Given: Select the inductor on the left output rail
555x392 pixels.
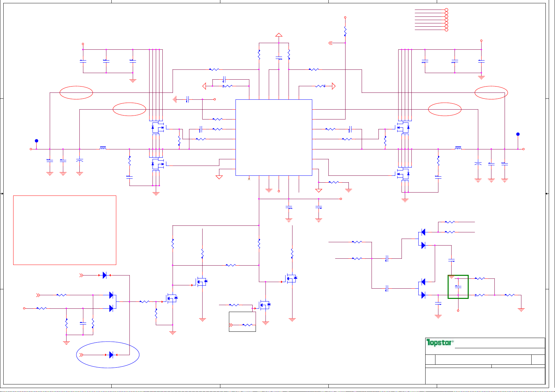Looking at the screenshot, I should pos(103,148).
